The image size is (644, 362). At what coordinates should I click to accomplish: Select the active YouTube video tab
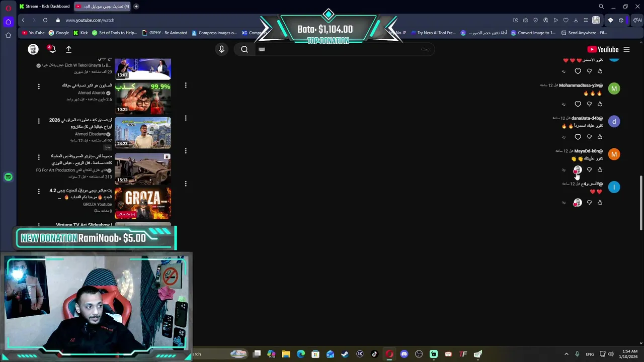tap(103, 7)
